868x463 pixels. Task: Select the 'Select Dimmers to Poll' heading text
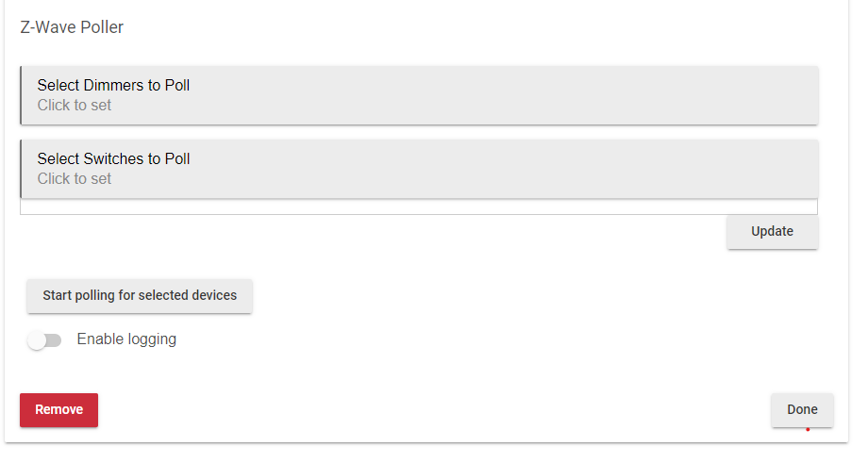[x=113, y=85]
